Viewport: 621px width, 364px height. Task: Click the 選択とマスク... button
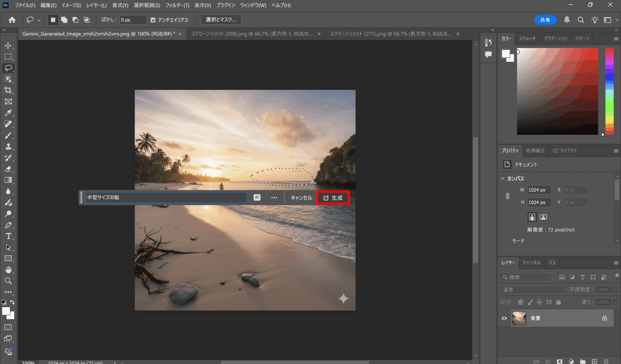click(x=221, y=20)
